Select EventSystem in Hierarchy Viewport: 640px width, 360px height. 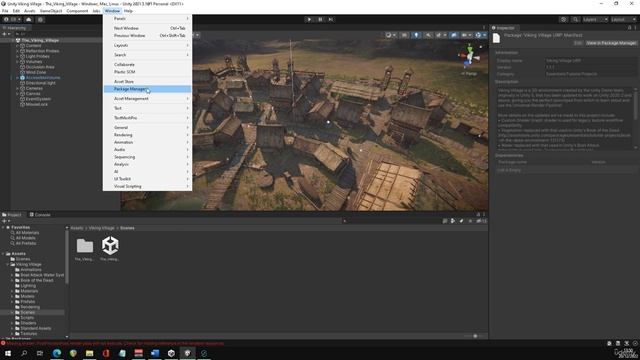[x=38, y=99]
